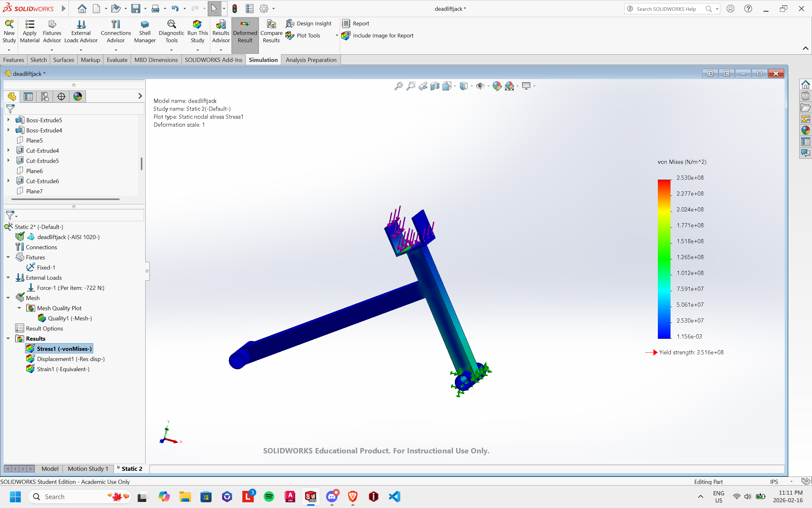Open the Windows Start menu
The image size is (812, 508).
click(x=15, y=497)
